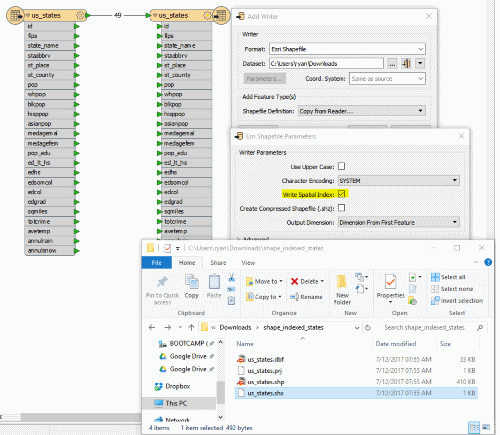Click the Rename button in ribbon
500x435 pixels.
306,297
